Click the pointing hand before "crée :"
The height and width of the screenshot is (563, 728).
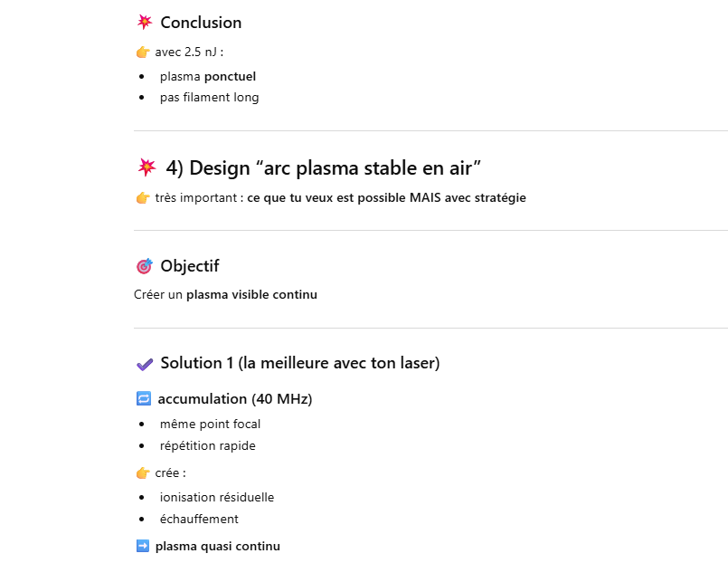pyautogui.click(x=143, y=472)
